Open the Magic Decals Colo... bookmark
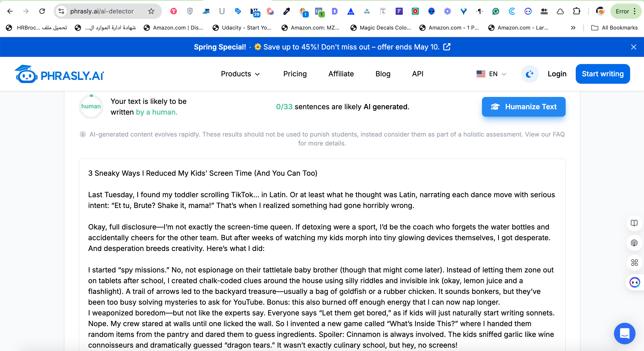 (380, 28)
